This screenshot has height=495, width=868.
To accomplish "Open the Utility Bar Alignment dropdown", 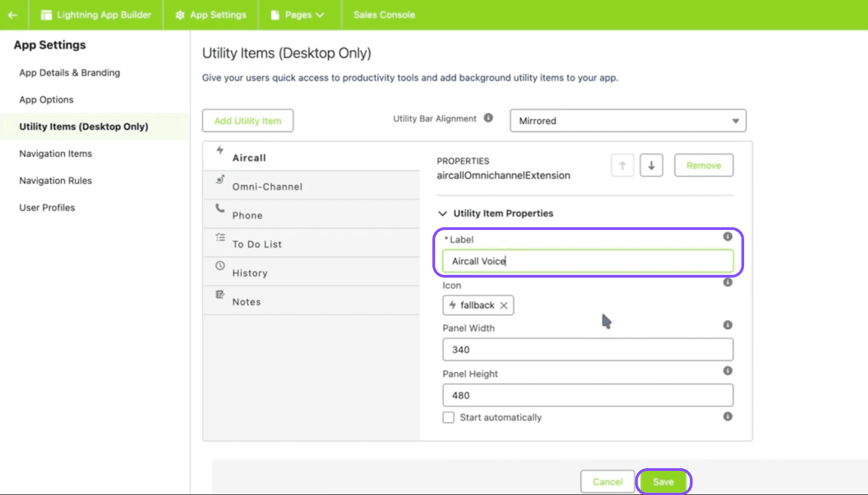I will coord(628,120).
